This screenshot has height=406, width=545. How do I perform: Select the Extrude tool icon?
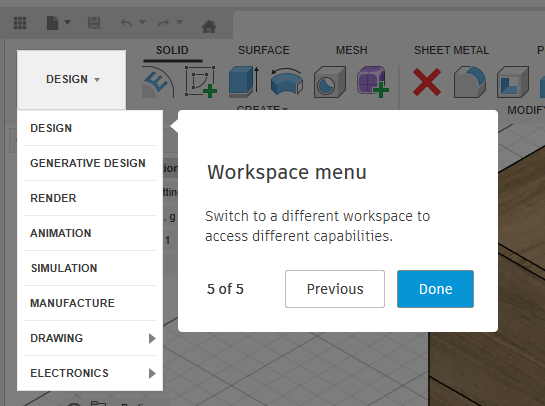[x=244, y=82]
